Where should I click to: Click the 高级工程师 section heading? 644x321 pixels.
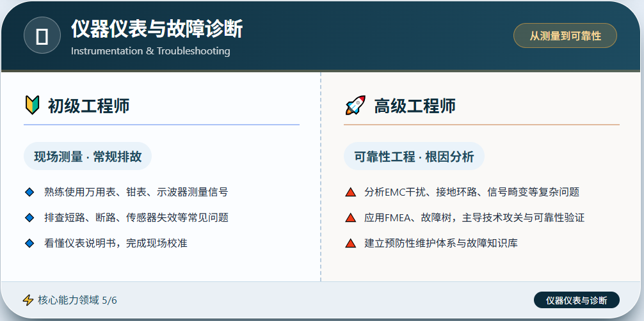414,106
